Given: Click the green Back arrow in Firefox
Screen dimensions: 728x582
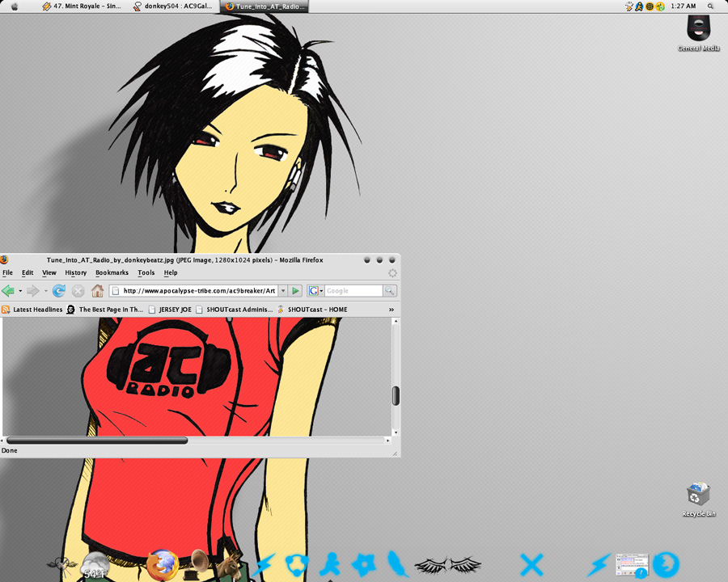Looking at the screenshot, I should pos(8,291).
